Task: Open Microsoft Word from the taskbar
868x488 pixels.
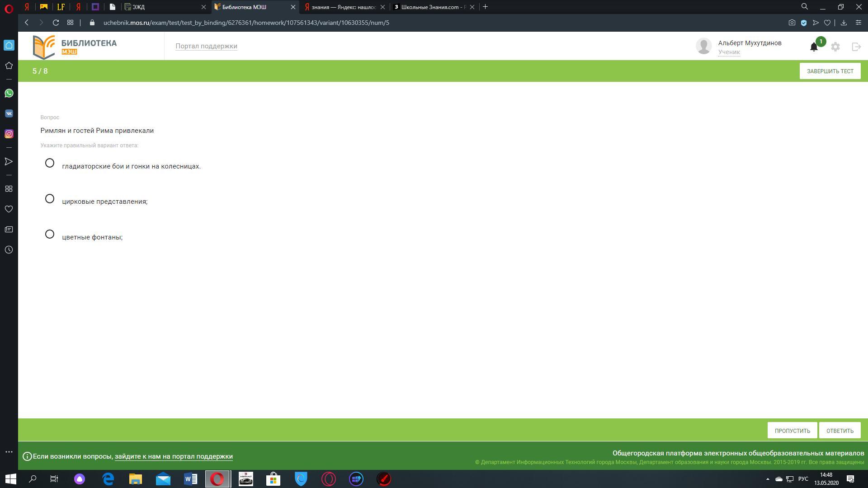Action: [190, 479]
